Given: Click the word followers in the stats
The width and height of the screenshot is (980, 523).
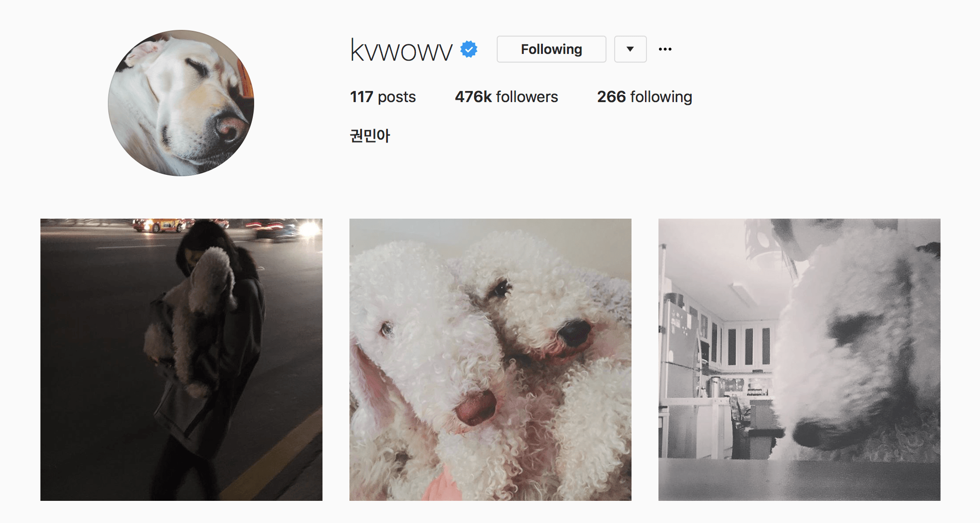Looking at the screenshot, I should tap(527, 97).
